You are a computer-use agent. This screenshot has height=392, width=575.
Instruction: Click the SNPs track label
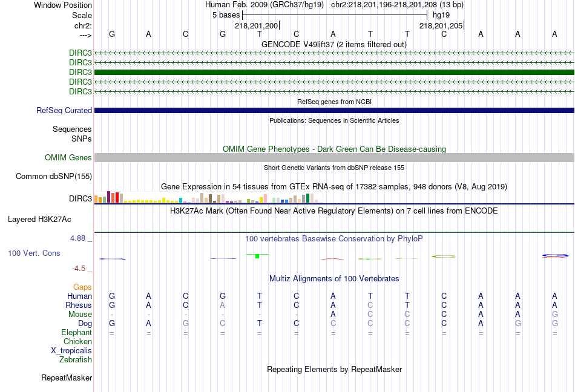pos(82,139)
